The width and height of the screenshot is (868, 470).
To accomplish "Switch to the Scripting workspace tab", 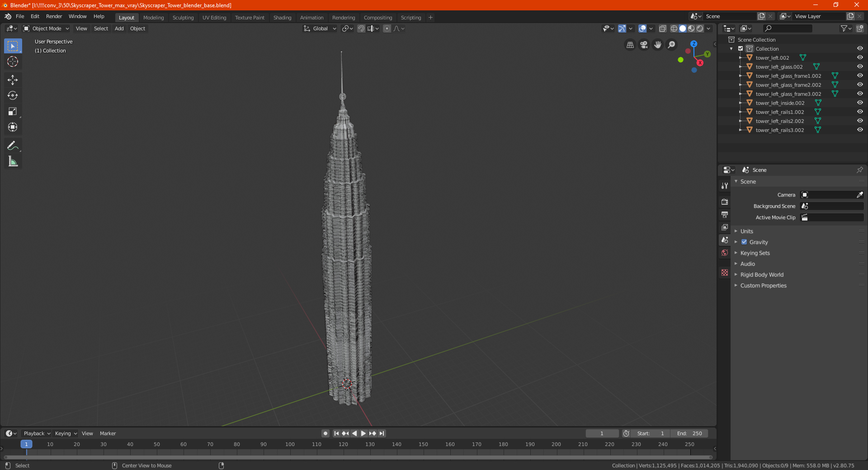I will point(410,18).
